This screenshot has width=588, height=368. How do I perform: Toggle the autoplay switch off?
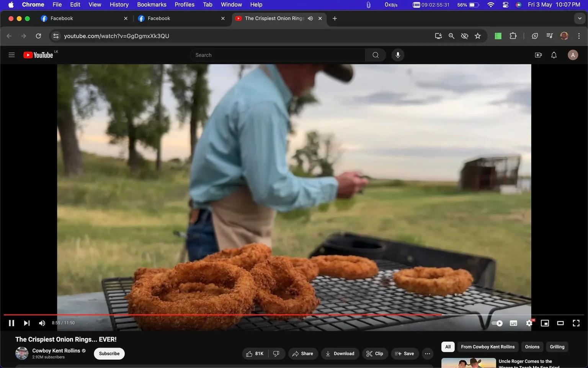pos(497,323)
